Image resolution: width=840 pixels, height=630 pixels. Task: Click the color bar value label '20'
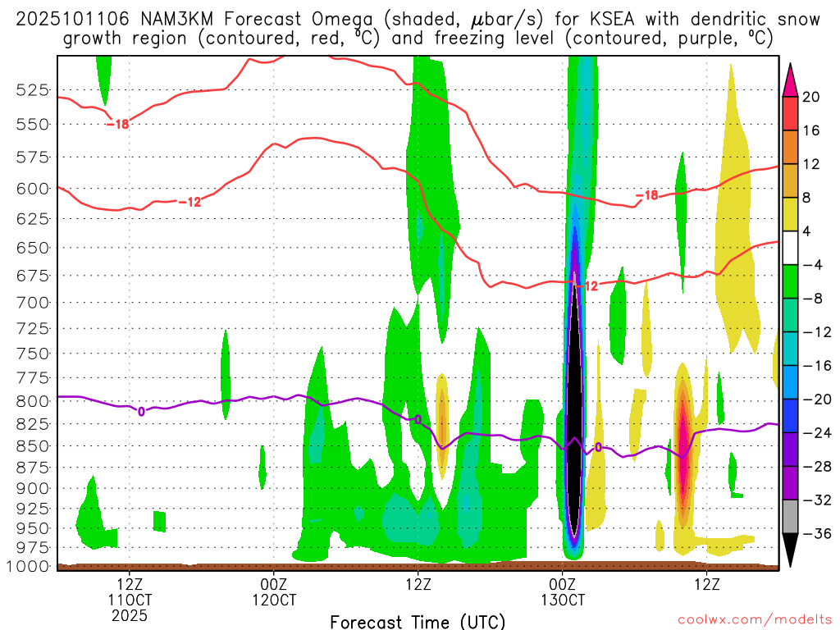[811, 97]
